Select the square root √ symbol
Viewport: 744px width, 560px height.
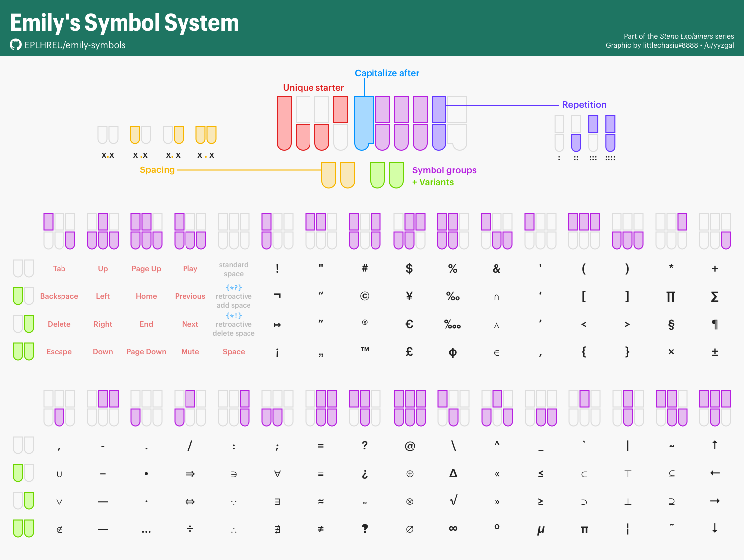[x=453, y=501]
